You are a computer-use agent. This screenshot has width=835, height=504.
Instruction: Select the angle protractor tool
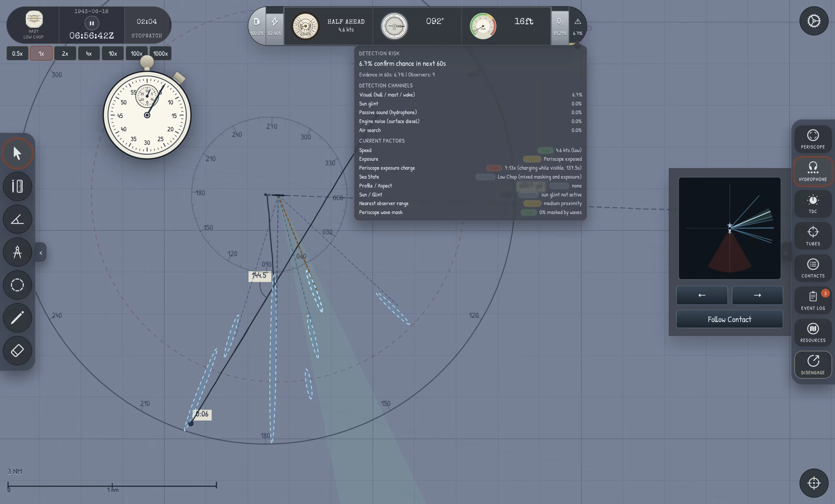17,219
